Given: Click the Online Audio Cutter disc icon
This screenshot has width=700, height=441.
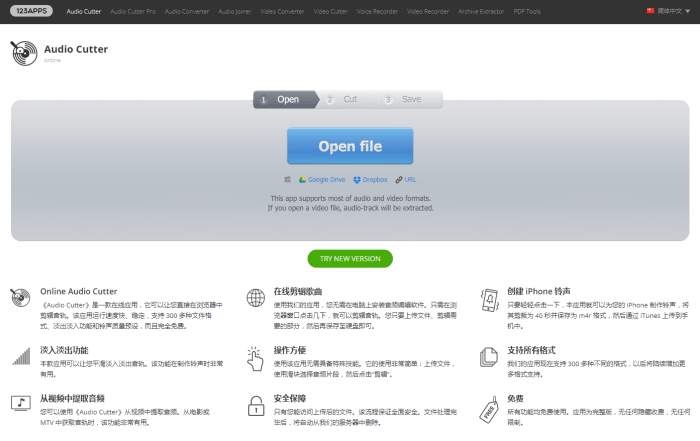Looking at the screenshot, I should pyautogui.click(x=20, y=297).
